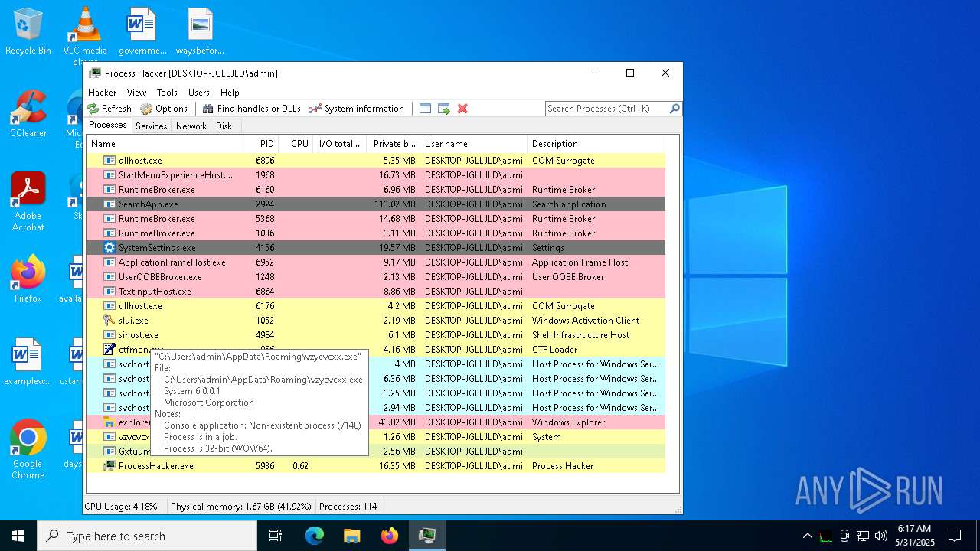Screen dimensions: 980x551
Task: Show hidden tray icons chevron
Action: tap(807, 536)
